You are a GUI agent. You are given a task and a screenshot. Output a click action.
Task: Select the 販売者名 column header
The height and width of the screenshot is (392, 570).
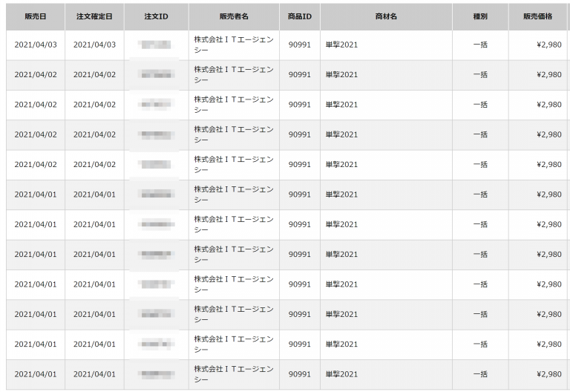tap(234, 16)
